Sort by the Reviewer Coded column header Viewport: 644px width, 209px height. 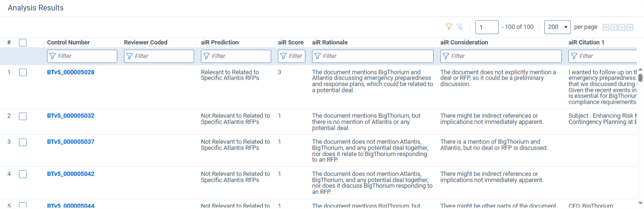(x=146, y=43)
